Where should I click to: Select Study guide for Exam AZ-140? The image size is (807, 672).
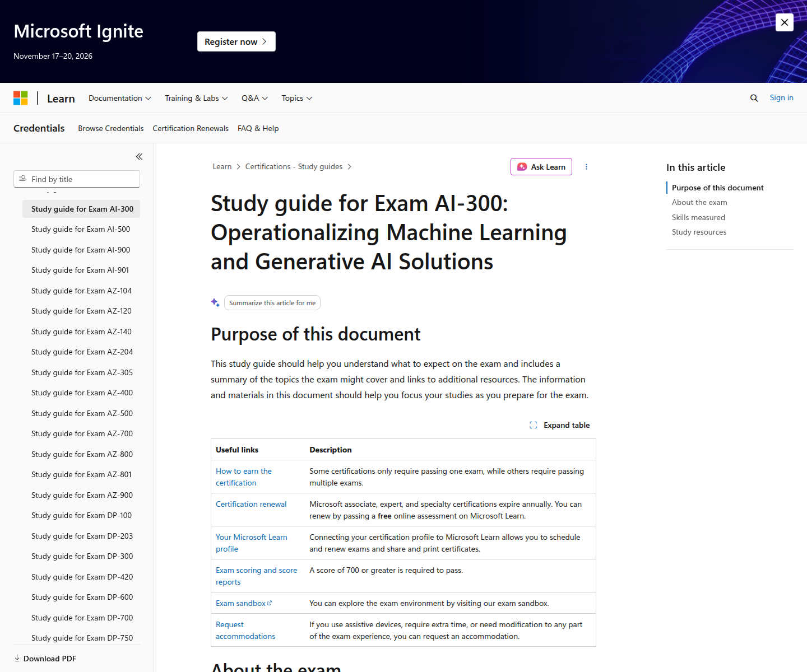point(81,332)
